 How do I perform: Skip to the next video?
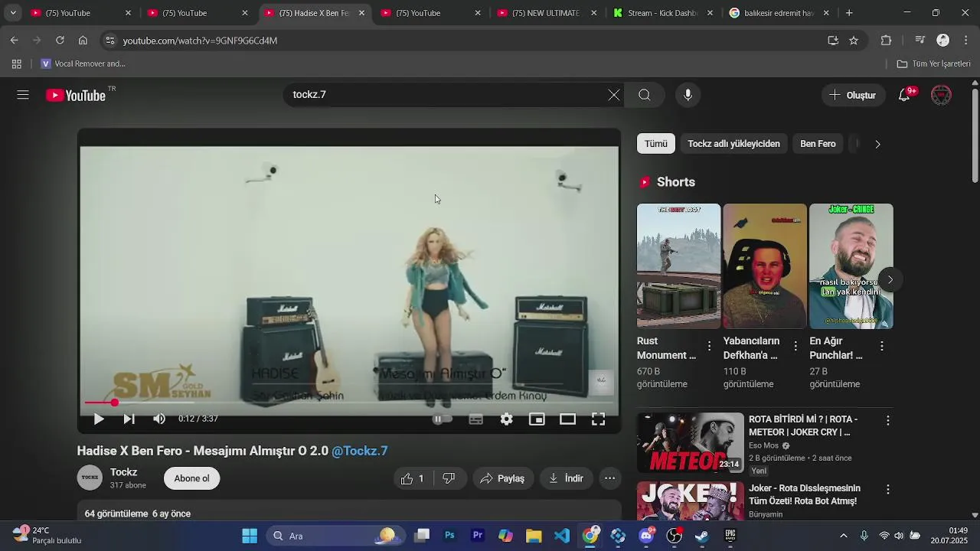coord(129,419)
